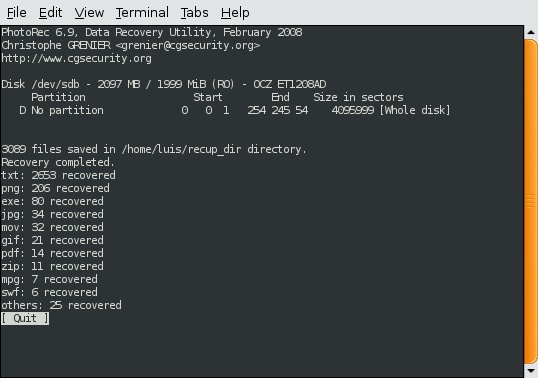This screenshot has width=538, height=378.
Task: Open the Edit menu
Action: tap(50, 13)
